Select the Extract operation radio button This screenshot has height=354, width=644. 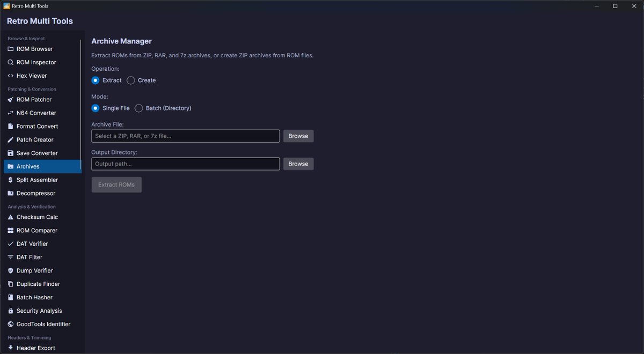tap(96, 80)
